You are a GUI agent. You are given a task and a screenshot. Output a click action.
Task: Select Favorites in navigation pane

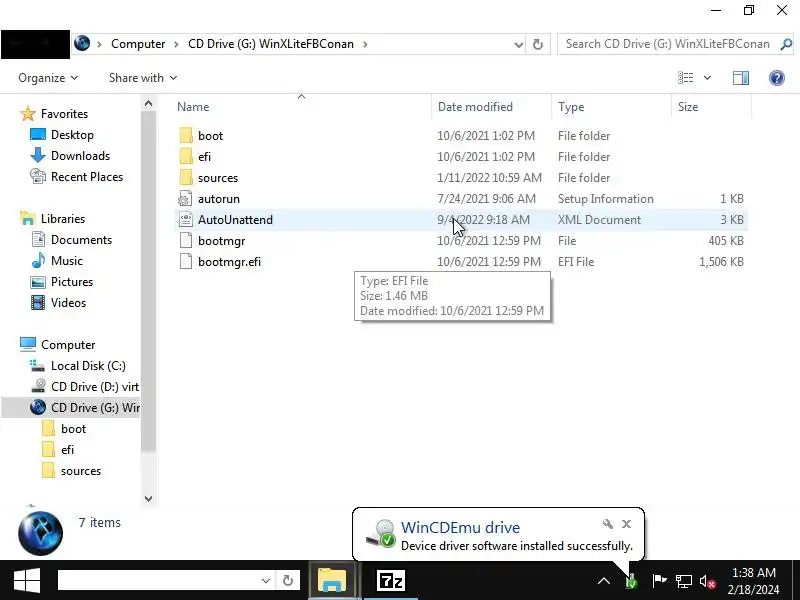pyautogui.click(x=64, y=114)
